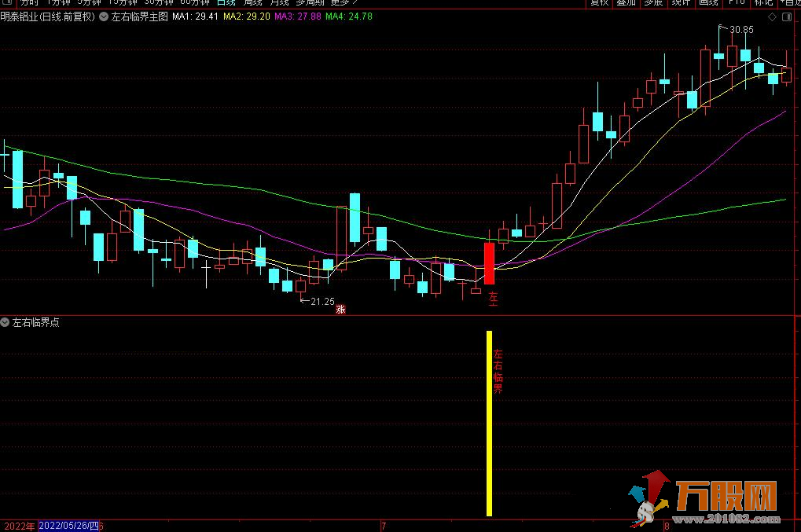Click the stock title 明泰铝业(日线.前复权)
The image size is (801, 532).
pyautogui.click(x=47, y=17)
